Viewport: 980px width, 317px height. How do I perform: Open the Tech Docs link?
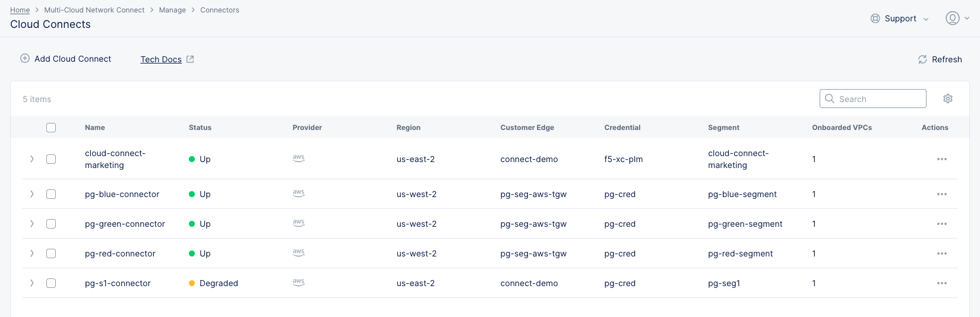(x=161, y=59)
